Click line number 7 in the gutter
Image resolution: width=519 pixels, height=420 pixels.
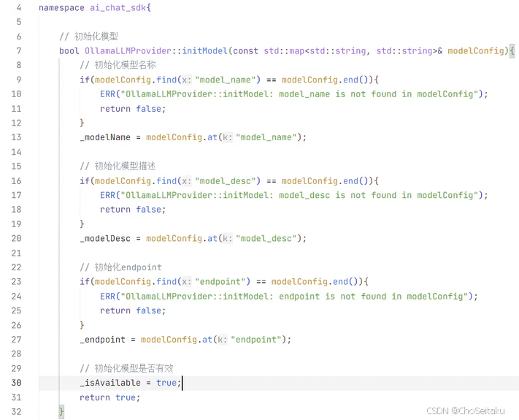click(19, 50)
